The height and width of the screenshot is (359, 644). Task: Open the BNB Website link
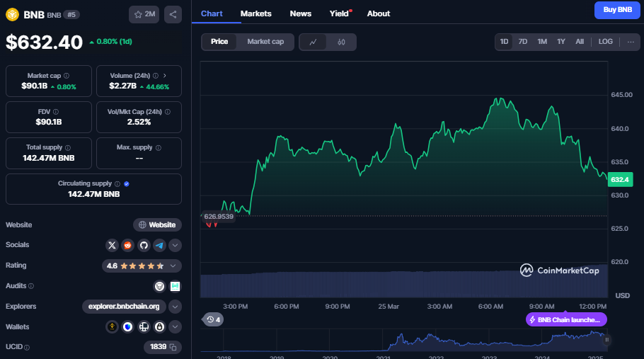[x=157, y=224]
